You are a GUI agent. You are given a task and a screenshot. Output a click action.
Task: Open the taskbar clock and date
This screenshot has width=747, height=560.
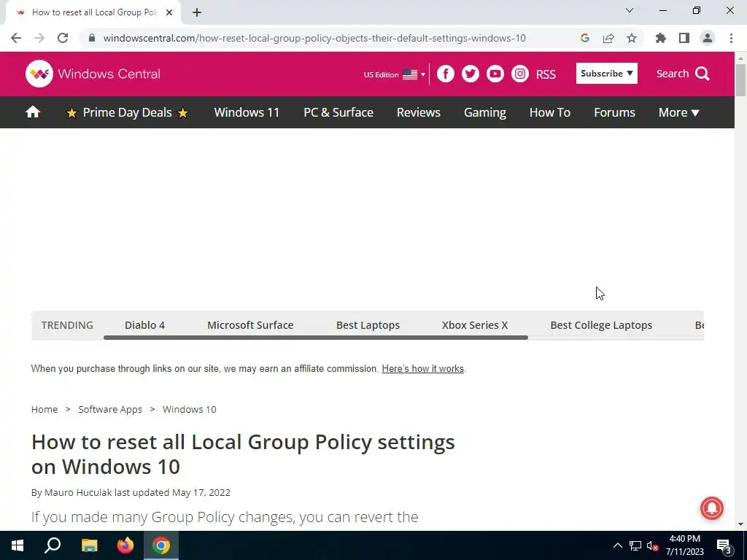[x=684, y=545]
